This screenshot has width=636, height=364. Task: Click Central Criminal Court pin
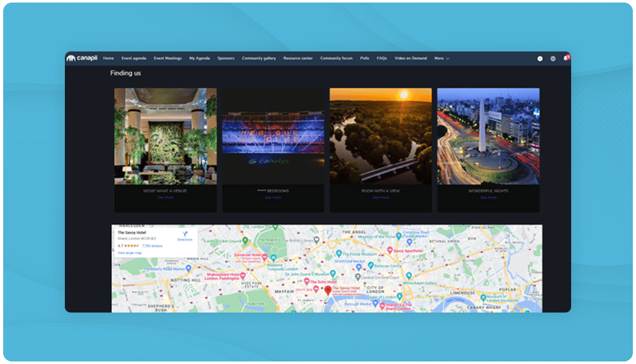pos(357,277)
